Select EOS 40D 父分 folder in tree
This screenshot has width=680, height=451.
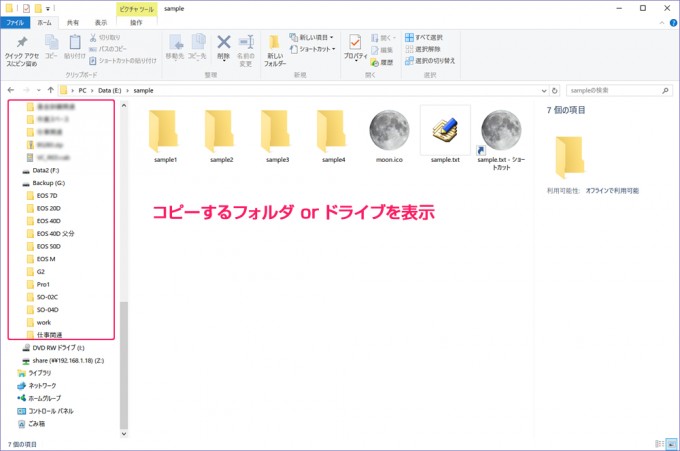51,234
